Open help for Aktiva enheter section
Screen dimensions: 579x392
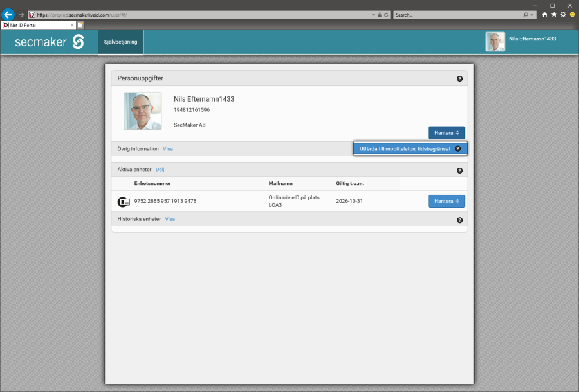pyautogui.click(x=459, y=170)
